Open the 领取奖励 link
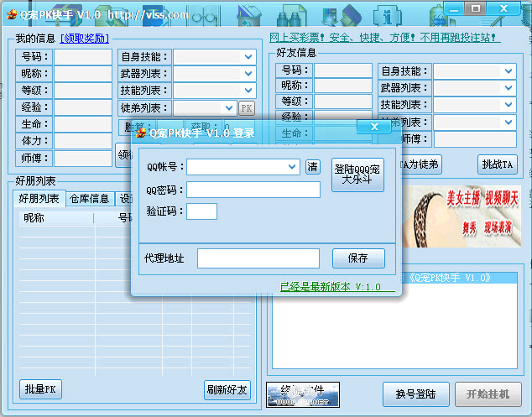The height and width of the screenshot is (417, 532). tap(85, 39)
